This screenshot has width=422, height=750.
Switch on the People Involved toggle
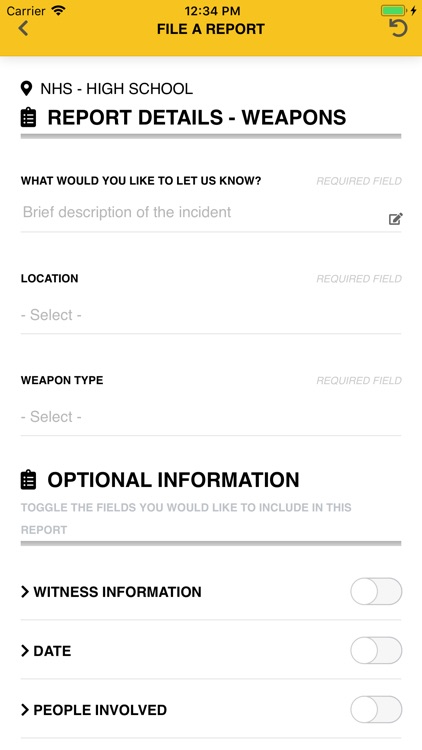(376, 709)
